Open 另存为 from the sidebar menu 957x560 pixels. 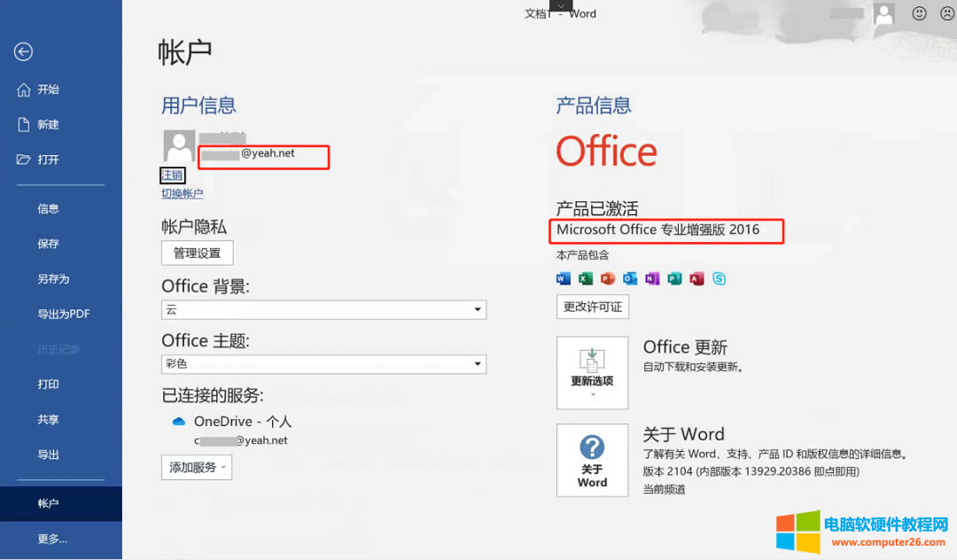click(x=53, y=279)
